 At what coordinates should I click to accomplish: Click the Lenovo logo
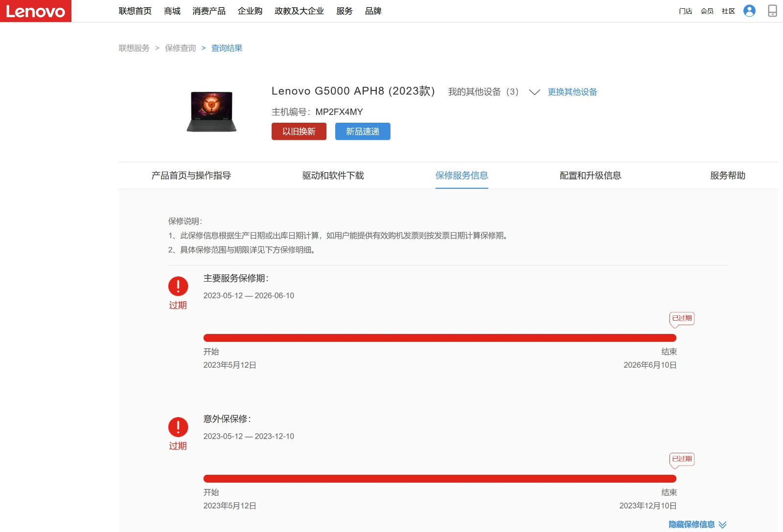coord(36,11)
